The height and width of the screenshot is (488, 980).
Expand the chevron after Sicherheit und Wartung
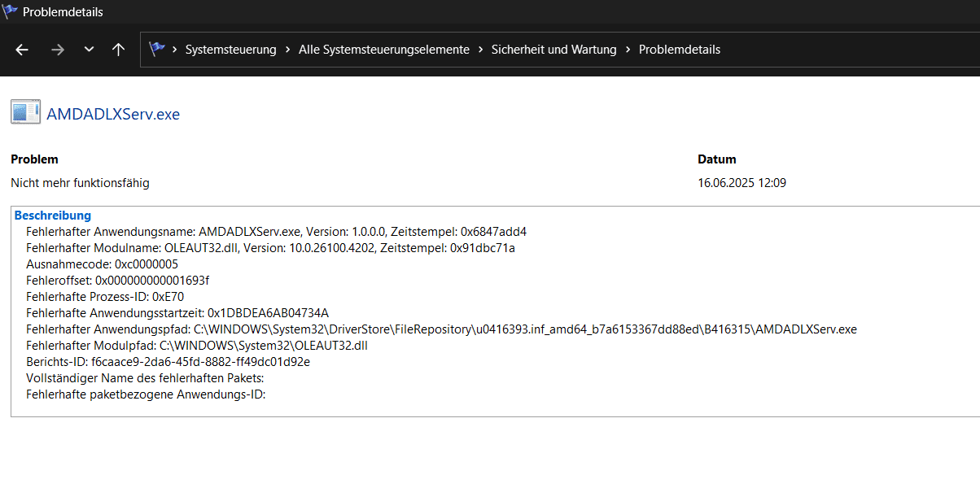[628, 50]
